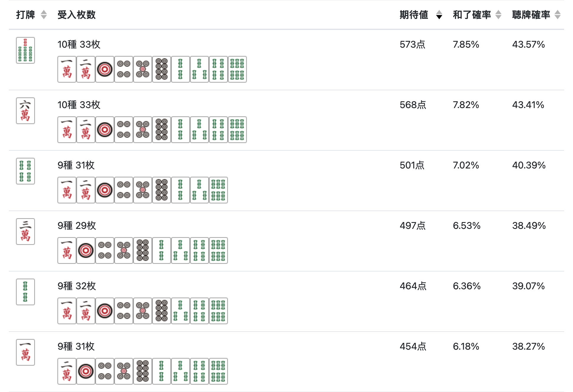Screen dimensions: 573x392
Task: Click the 9種 32枚 acceptance count text
Action: (77, 286)
